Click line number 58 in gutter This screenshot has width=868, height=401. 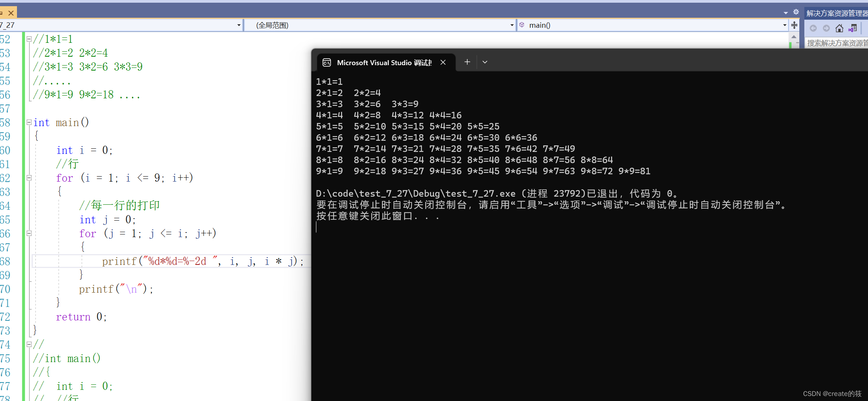point(5,123)
